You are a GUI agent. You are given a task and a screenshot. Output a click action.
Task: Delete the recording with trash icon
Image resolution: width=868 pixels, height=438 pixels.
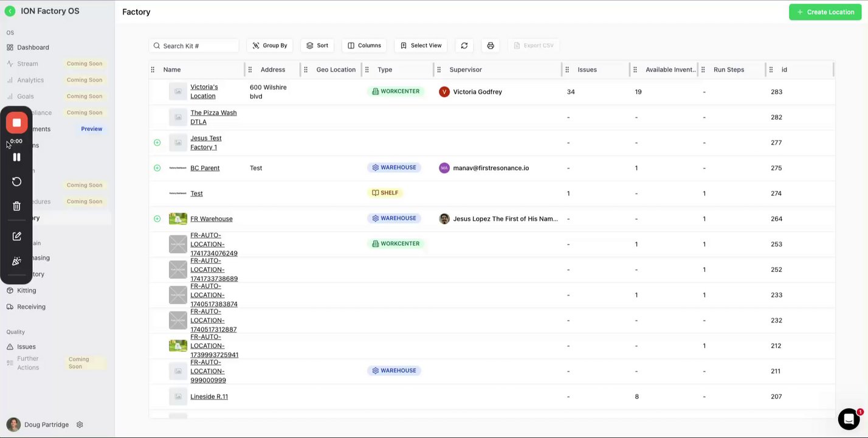pos(16,206)
